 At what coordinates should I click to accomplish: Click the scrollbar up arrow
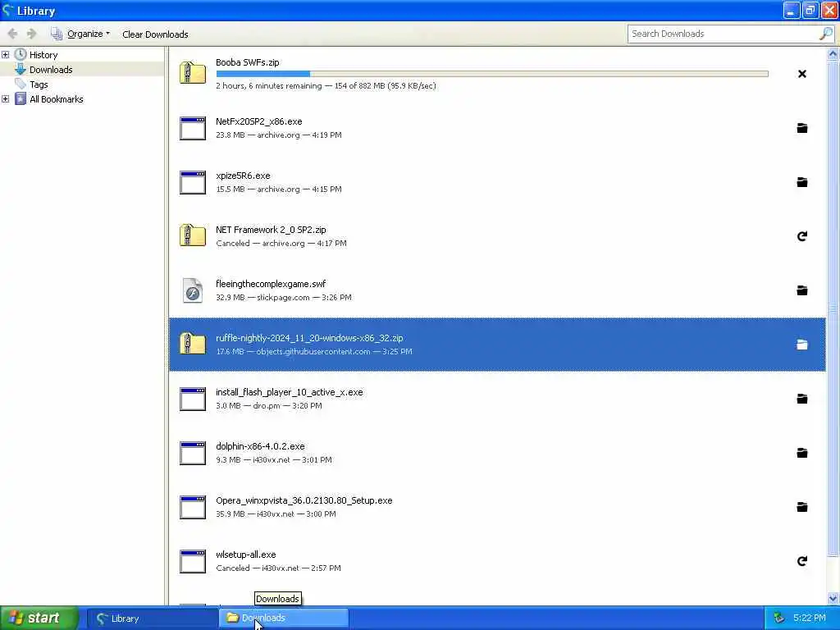[833, 53]
